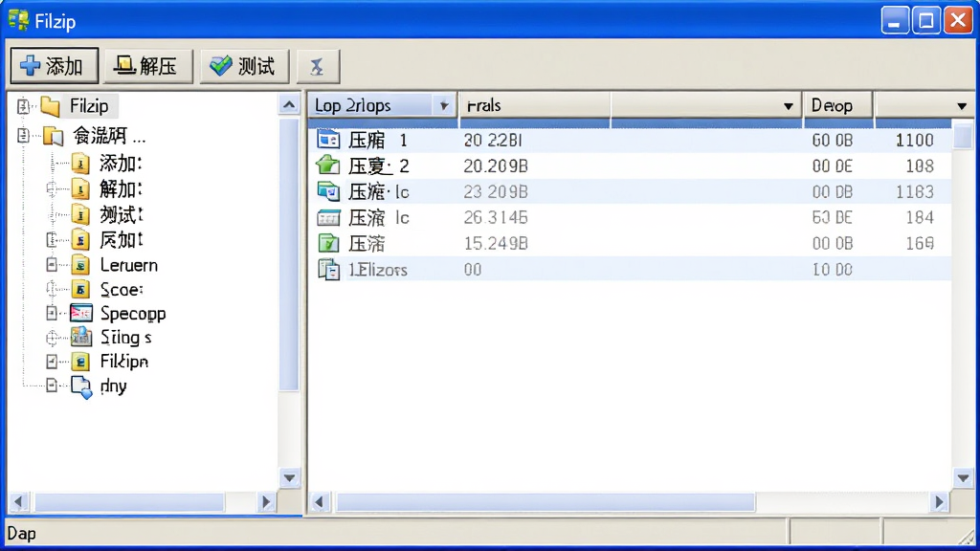The width and height of the screenshot is (980, 551).
Task: Click file list scroll right arrow
Action: (939, 501)
